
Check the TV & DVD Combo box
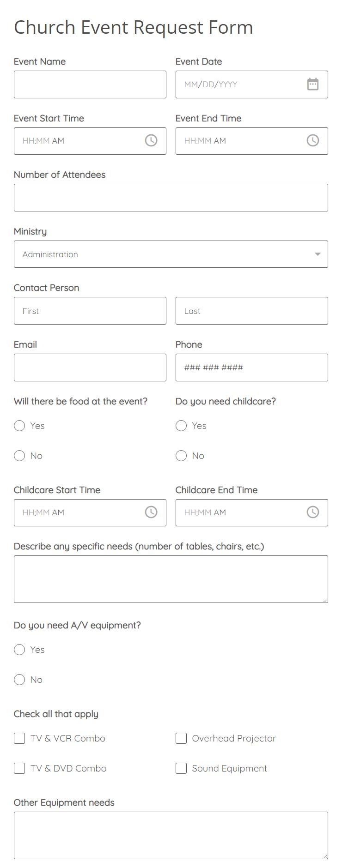pyautogui.click(x=19, y=768)
